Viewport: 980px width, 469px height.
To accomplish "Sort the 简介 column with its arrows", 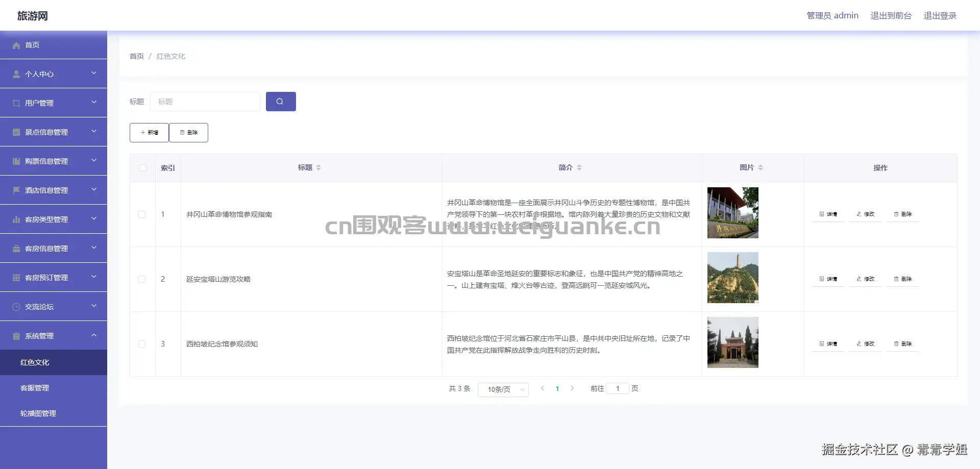I will pyautogui.click(x=579, y=167).
